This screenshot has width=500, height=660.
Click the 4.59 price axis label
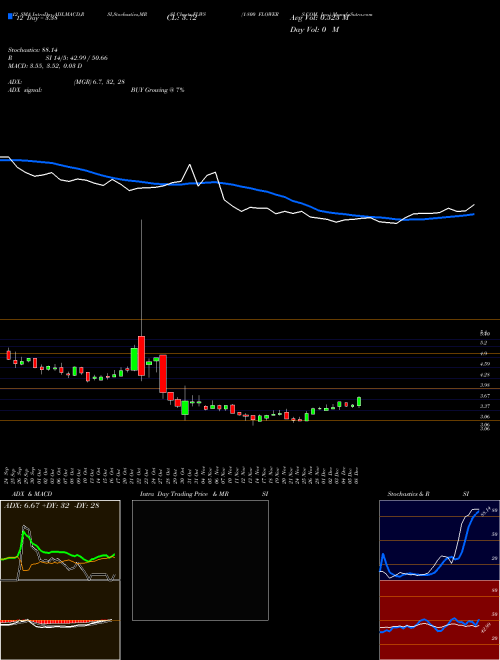485,364
